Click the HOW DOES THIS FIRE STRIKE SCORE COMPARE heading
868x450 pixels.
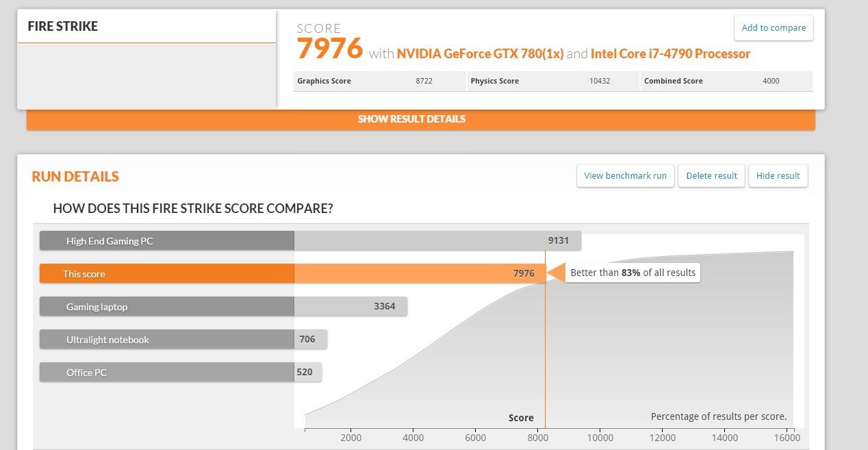[x=193, y=208]
